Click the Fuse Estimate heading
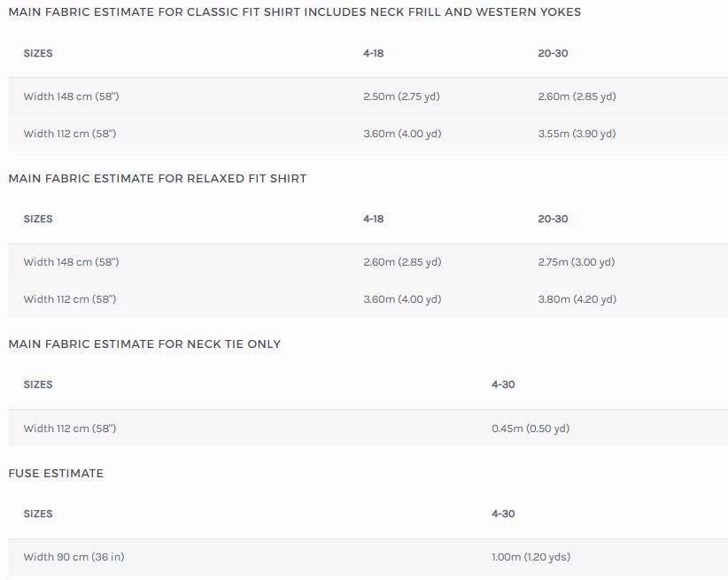Viewport: 728px width, 580px height. (x=56, y=473)
